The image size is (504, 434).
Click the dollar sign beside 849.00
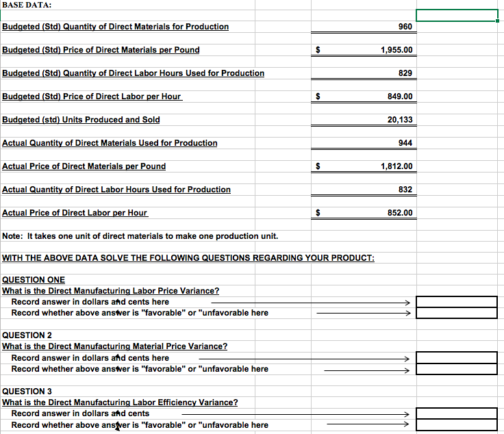pyautogui.click(x=318, y=97)
